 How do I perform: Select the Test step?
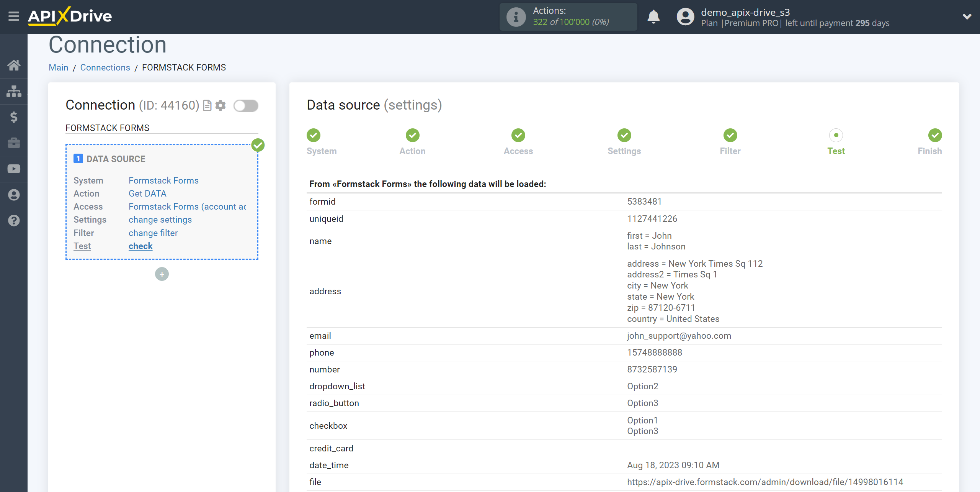836,151
